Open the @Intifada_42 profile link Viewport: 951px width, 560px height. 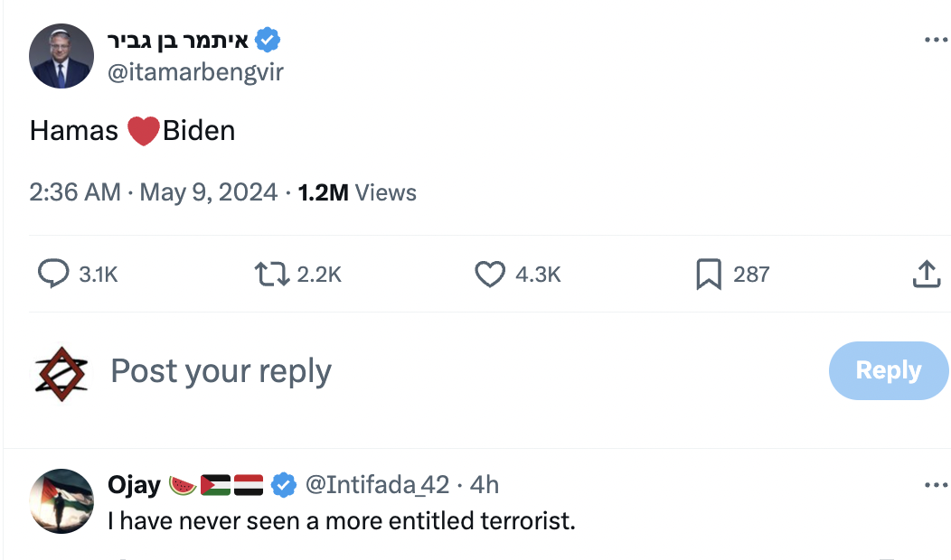coord(377,485)
